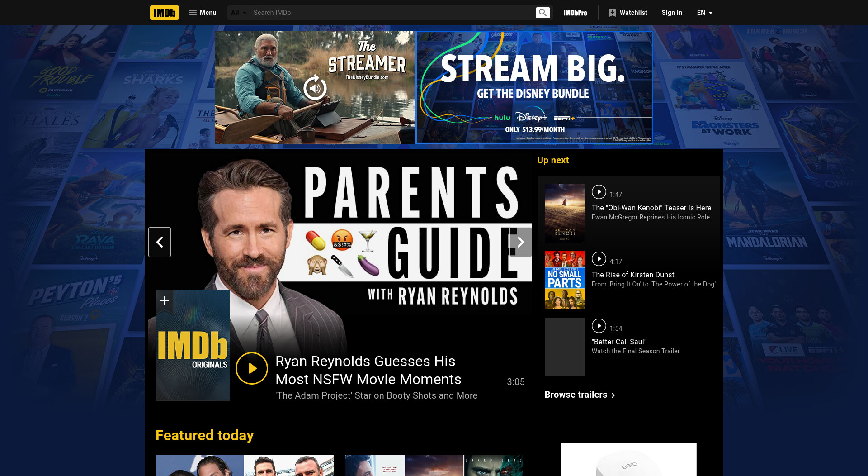The image size is (868, 476).
Task: Click the magnifying glass search icon
Action: (543, 13)
